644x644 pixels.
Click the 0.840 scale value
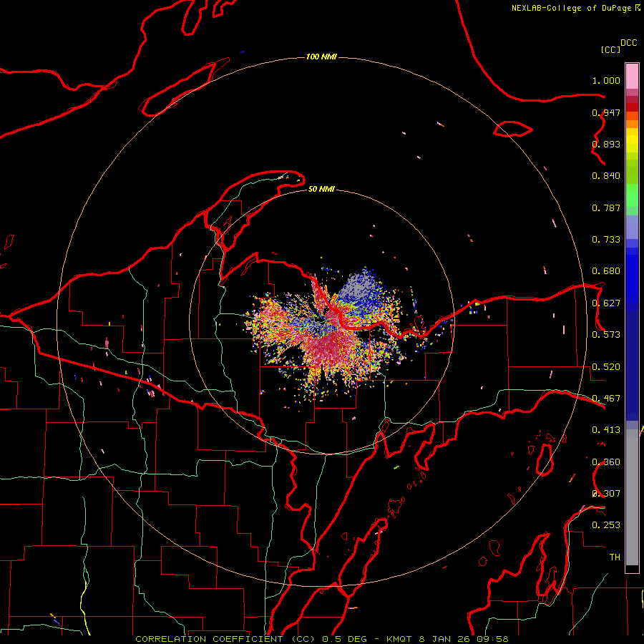point(606,176)
